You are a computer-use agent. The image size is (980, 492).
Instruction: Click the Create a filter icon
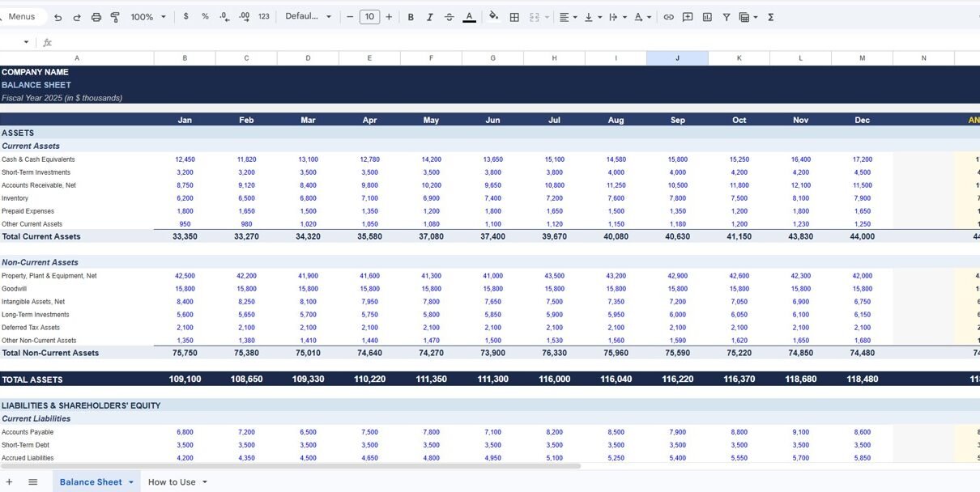726,17
